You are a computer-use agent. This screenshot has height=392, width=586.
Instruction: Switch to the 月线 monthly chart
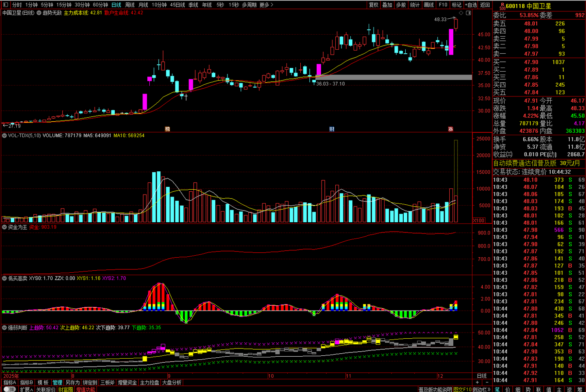(x=143, y=5)
